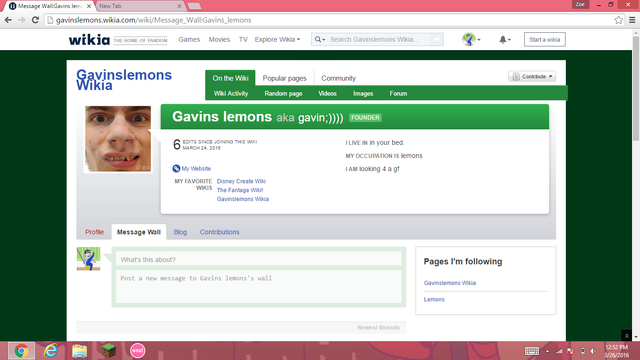The image size is (640, 360).
Task: Open the Chrome hamburger menu
Action: (x=632, y=20)
